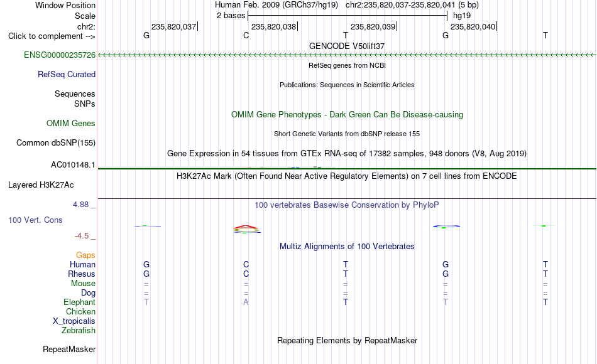The image size is (597, 364).
Task: Click the hg19 label beside scale bar
Action: click(x=462, y=16)
